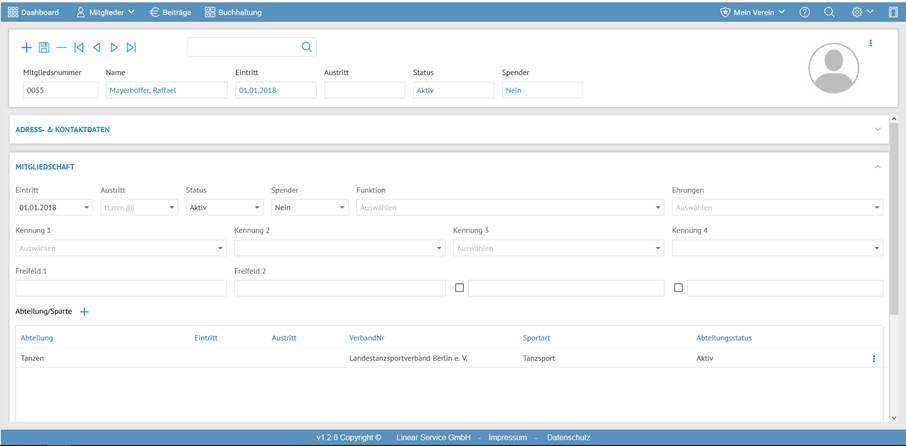Click the search magnifier in the member search box
The width and height of the screenshot is (906, 446).
pos(307,47)
